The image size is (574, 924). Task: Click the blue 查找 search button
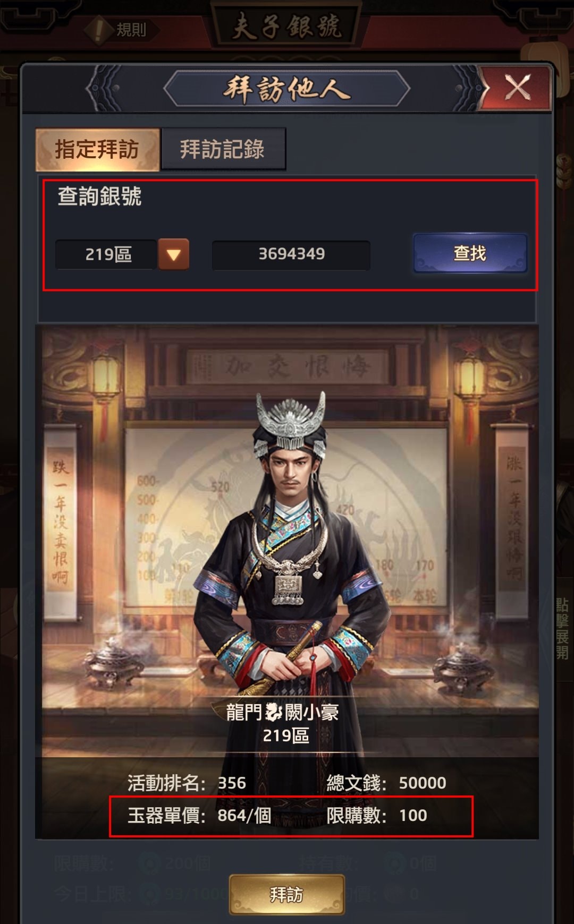click(470, 253)
